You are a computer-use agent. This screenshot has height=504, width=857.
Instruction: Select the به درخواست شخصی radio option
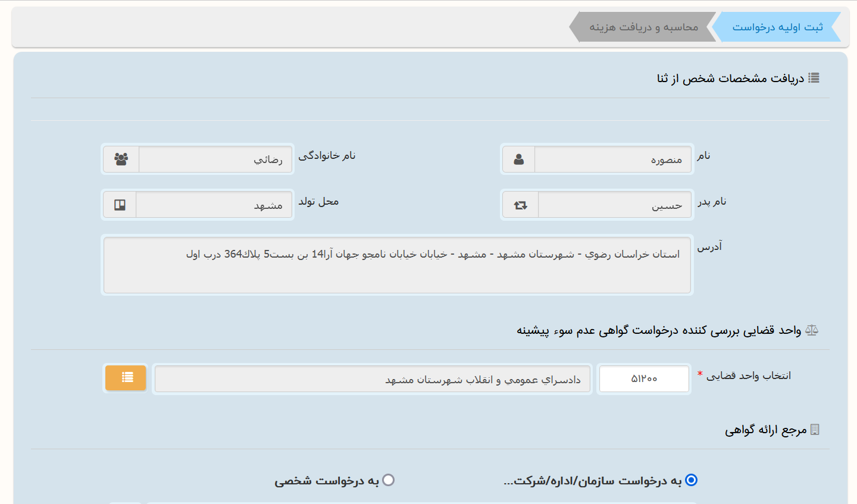tap(389, 480)
